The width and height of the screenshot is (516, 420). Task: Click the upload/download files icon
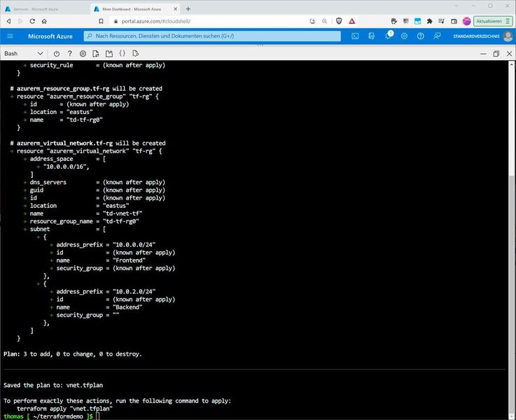tap(96, 54)
